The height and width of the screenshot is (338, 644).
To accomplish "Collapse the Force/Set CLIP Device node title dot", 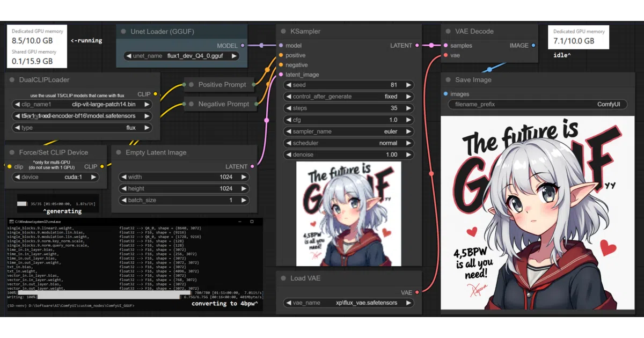I will coord(12,152).
